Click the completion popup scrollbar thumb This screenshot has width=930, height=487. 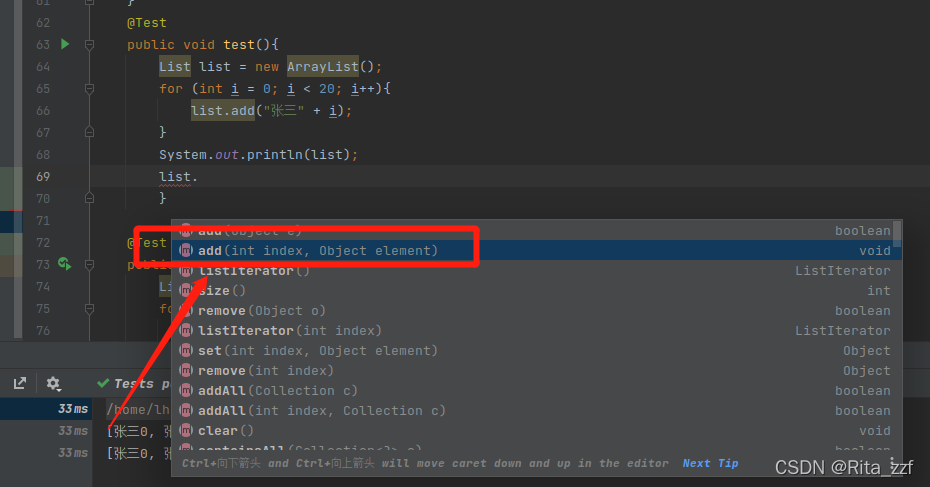(897, 234)
